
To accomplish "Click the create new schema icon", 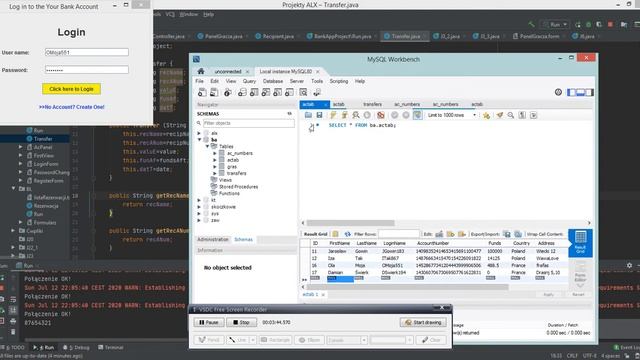I will pos(242,93).
